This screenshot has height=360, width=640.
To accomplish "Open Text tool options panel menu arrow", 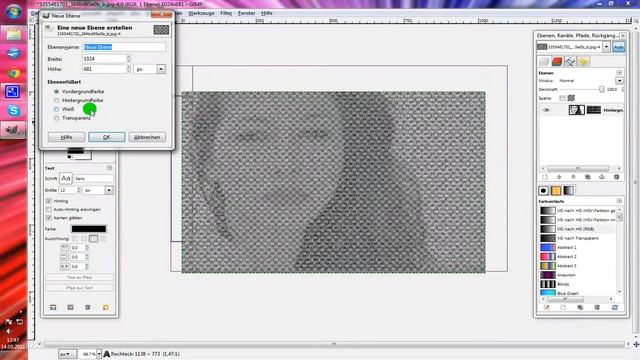I will pos(109,168).
